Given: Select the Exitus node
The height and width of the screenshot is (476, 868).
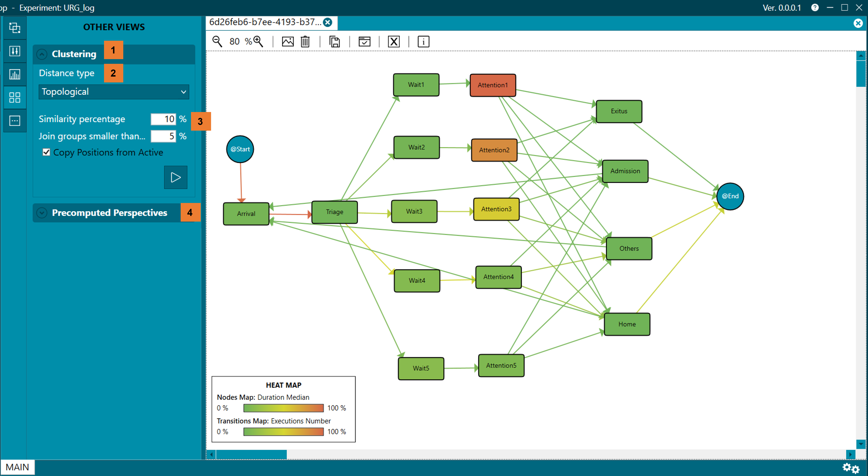Looking at the screenshot, I should point(619,111).
